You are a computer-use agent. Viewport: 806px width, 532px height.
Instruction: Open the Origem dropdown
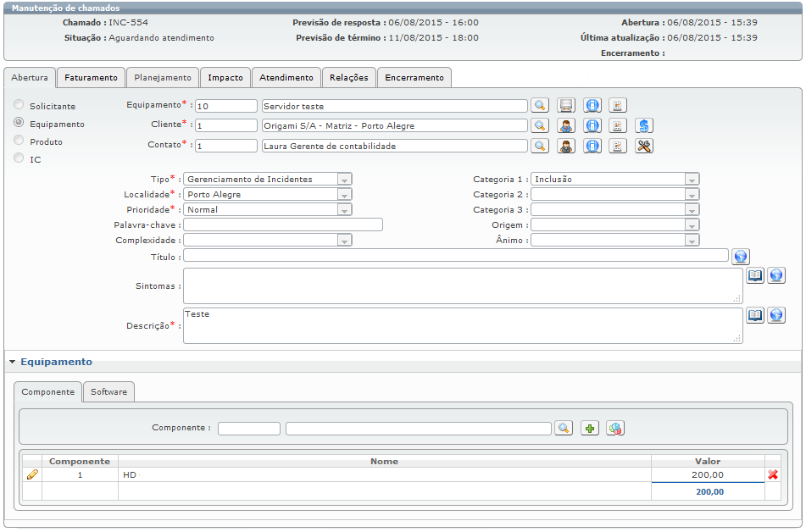click(x=614, y=224)
